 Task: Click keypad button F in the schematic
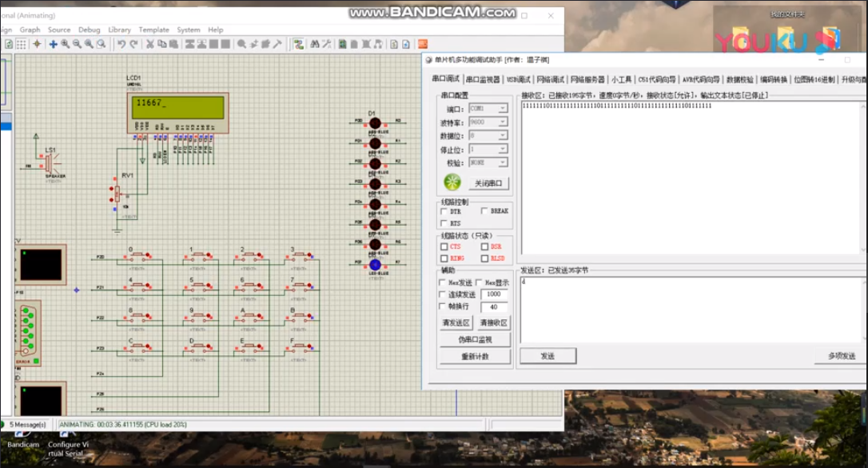point(300,347)
